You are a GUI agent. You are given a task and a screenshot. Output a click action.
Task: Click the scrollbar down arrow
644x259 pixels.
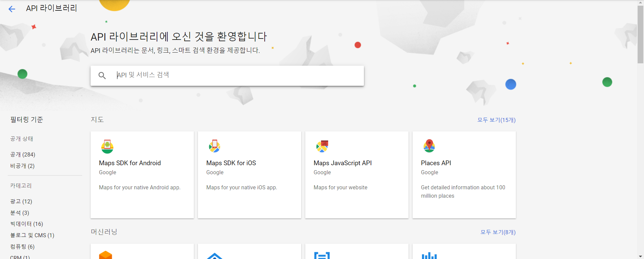click(x=640, y=256)
